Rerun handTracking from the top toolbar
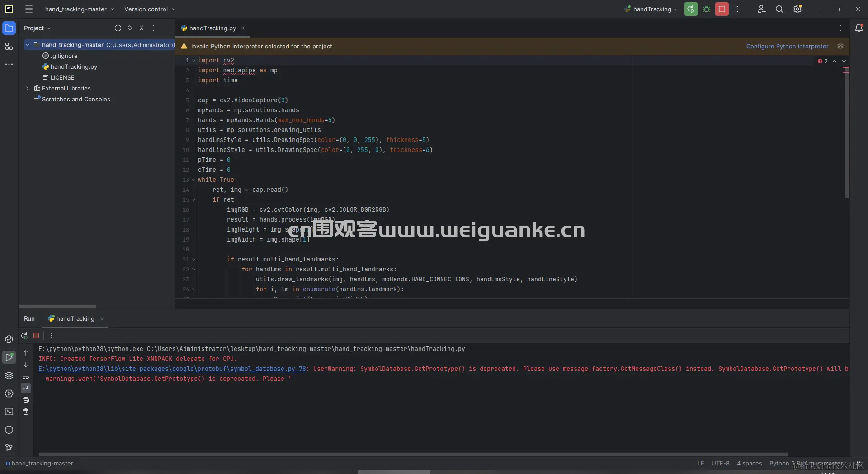Screen dimensions: 868x474 (691, 9)
